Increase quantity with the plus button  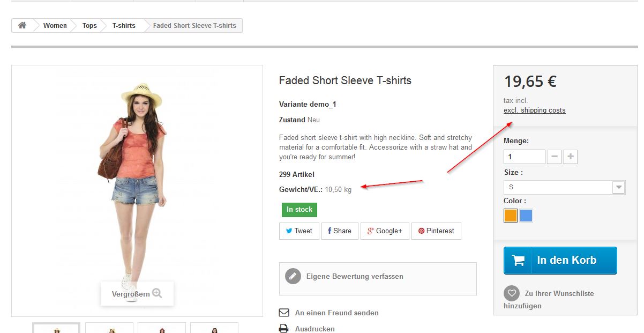[x=571, y=157]
